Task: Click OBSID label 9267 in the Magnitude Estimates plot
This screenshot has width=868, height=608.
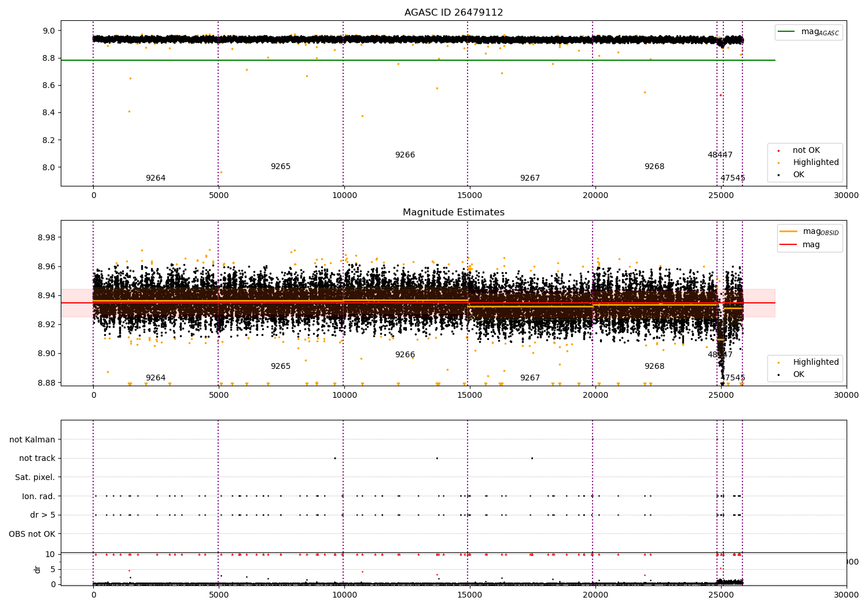Action: (x=530, y=378)
